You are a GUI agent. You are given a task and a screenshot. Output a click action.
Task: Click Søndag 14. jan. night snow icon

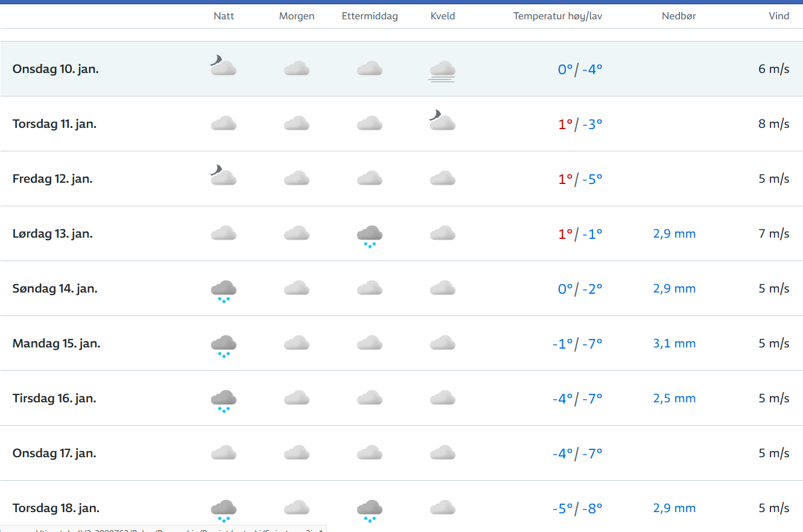tap(223, 291)
